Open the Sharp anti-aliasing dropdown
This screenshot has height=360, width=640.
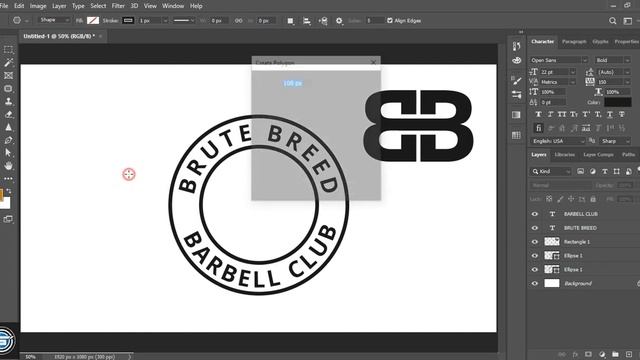click(615, 141)
